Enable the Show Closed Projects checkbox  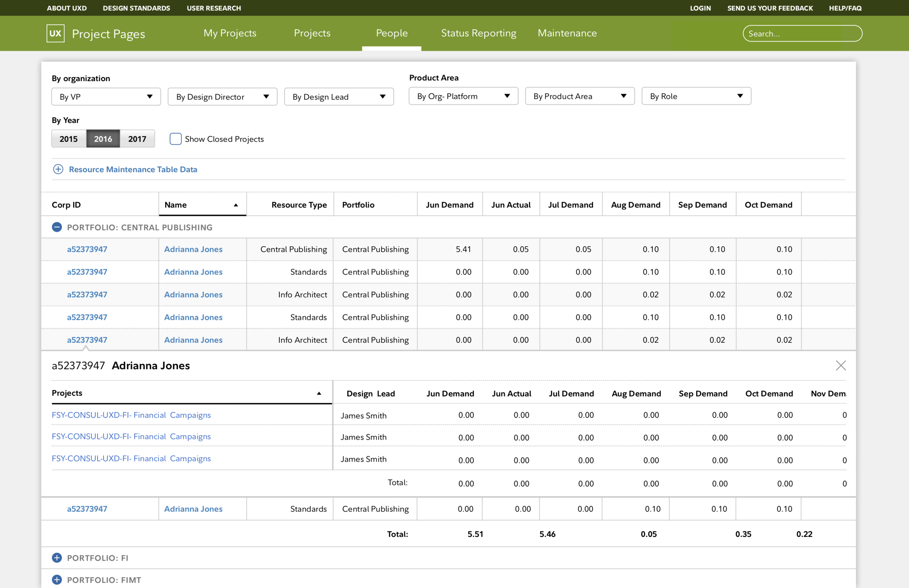tap(175, 139)
